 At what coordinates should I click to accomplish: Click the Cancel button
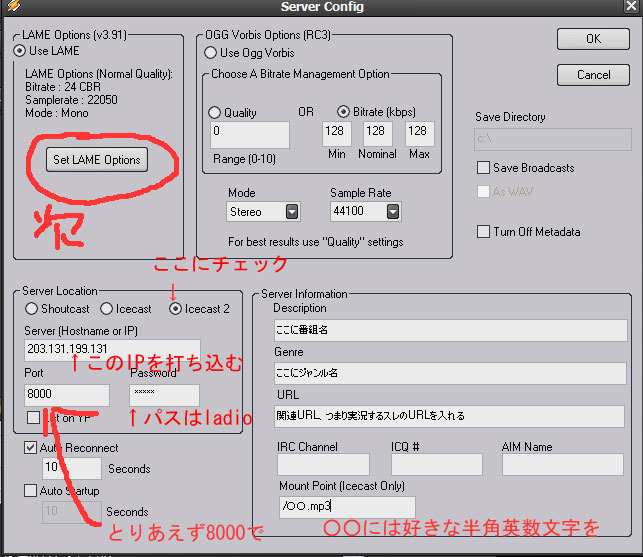tap(593, 75)
